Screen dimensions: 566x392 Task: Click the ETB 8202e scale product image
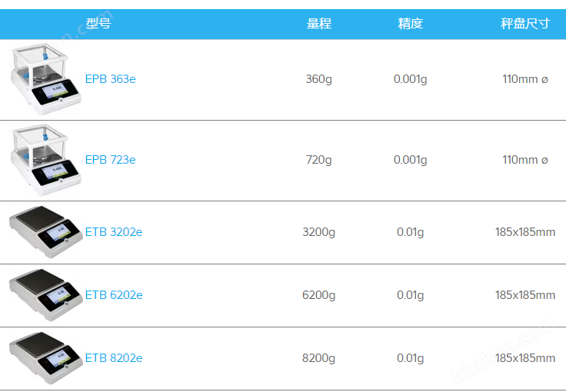point(46,358)
